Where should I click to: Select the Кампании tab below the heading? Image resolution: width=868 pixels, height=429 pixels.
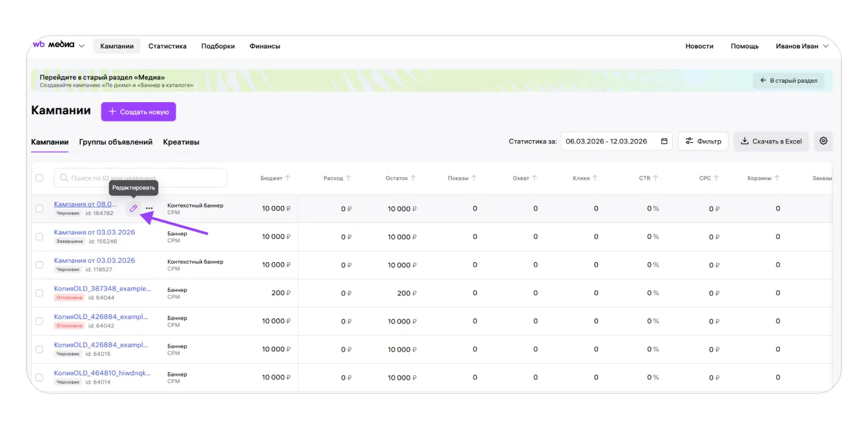coord(50,142)
